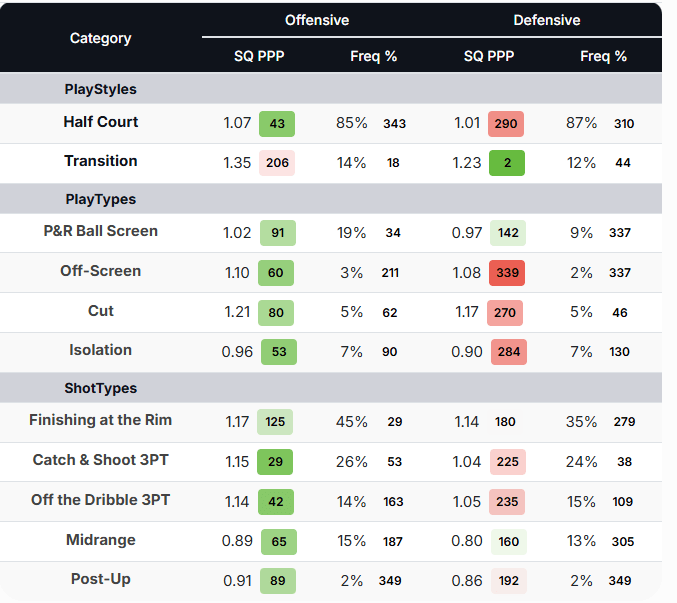The width and height of the screenshot is (677, 603).
Task: Sort by Defensive SQ PPP column
Action: 489,56
